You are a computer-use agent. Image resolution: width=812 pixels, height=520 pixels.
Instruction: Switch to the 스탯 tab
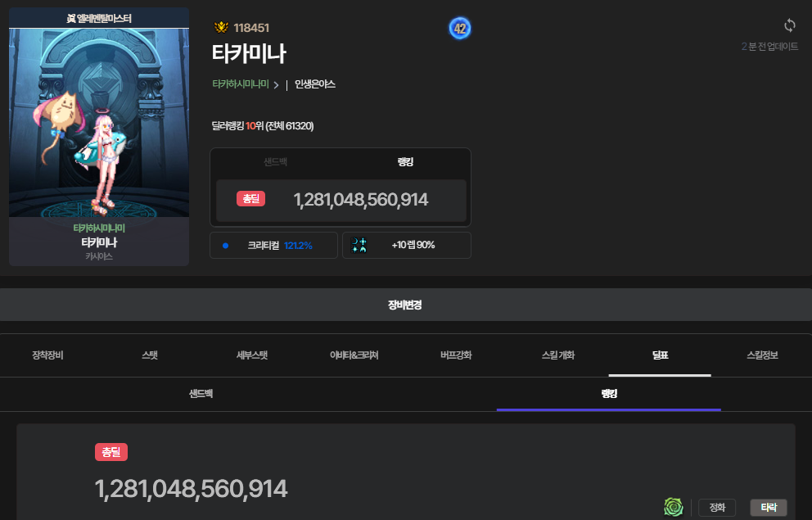(150, 355)
